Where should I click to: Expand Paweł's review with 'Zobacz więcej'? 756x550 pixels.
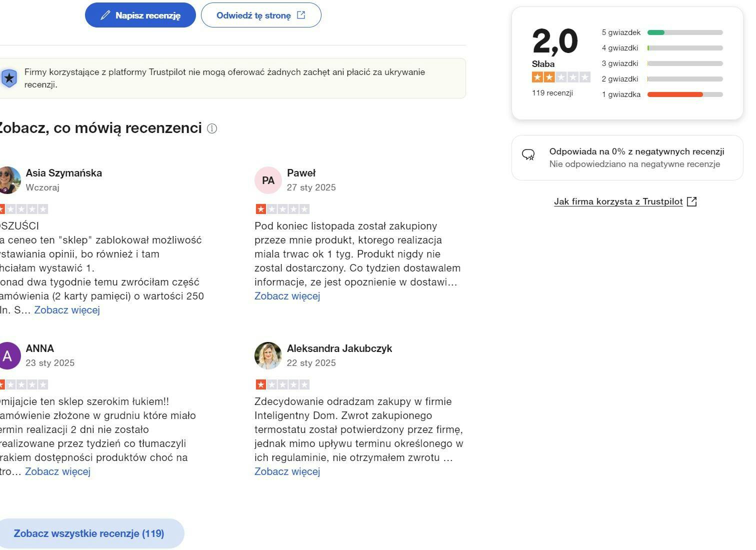(287, 296)
